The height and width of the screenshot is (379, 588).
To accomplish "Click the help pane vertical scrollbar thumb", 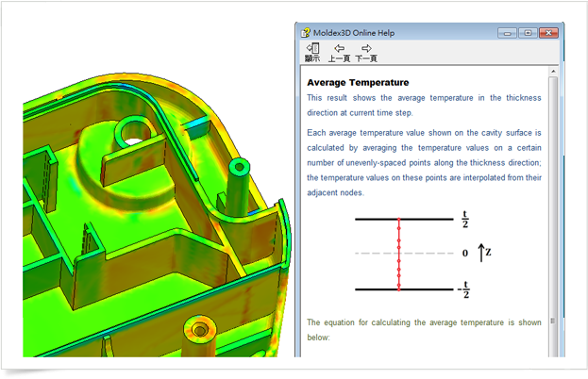I will (553, 217).
